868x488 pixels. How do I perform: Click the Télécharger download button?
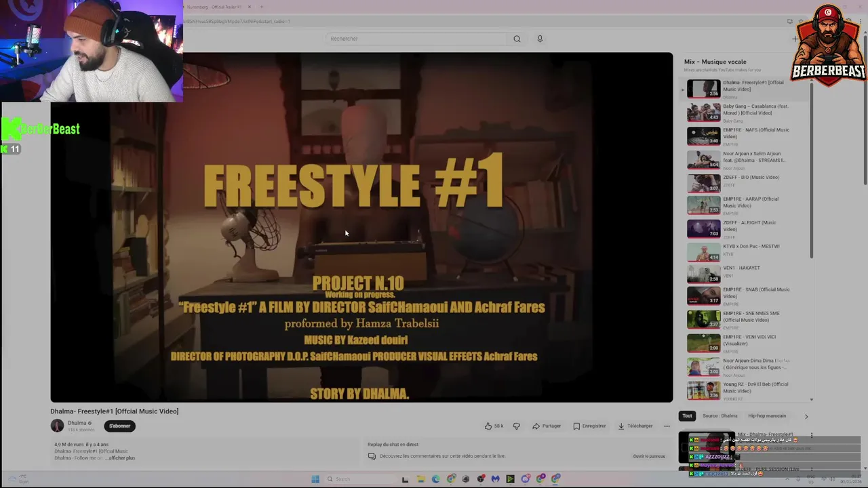[x=635, y=426]
